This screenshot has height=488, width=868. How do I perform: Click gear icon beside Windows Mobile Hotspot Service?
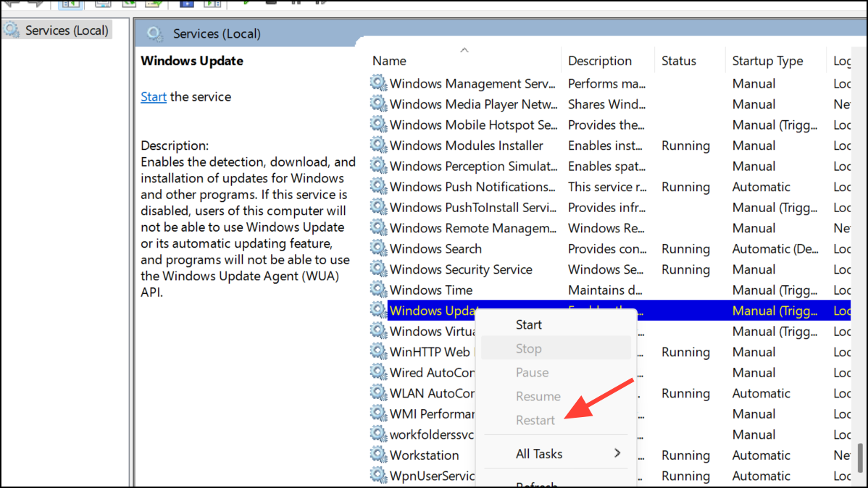tap(379, 125)
